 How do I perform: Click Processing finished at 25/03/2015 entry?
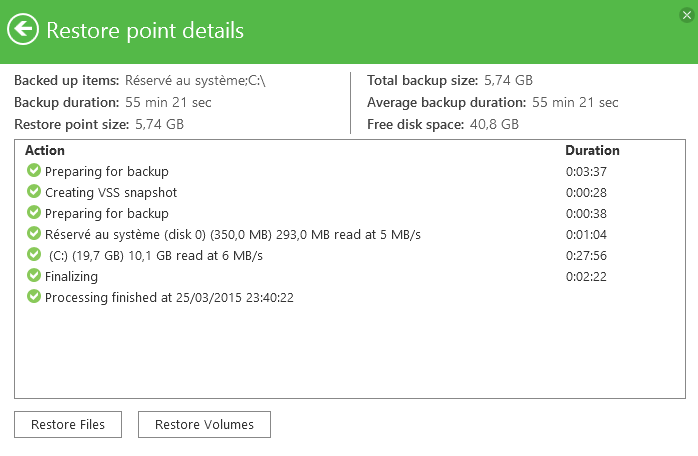pos(169,297)
